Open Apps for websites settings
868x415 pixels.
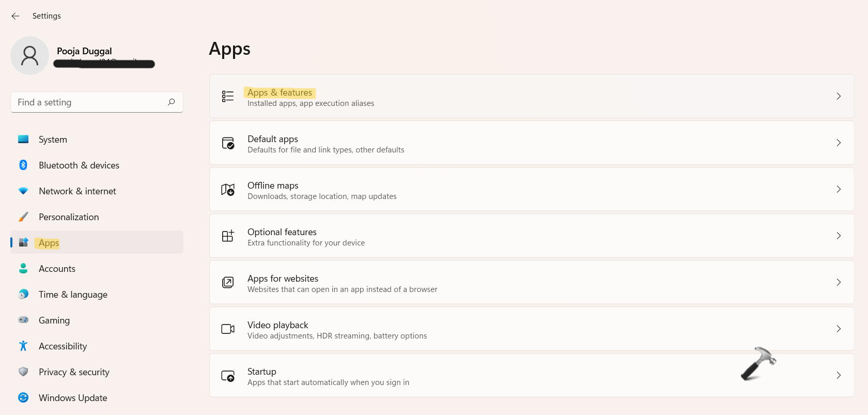point(283,279)
